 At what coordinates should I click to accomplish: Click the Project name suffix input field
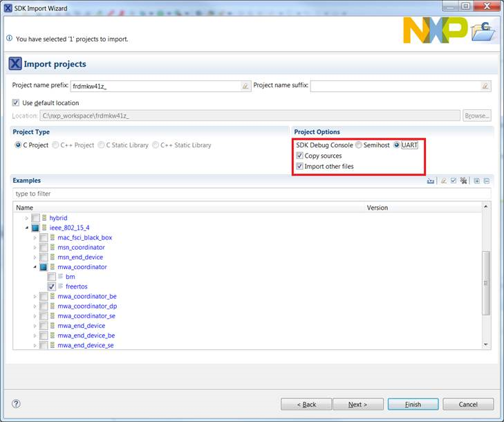(x=395, y=86)
